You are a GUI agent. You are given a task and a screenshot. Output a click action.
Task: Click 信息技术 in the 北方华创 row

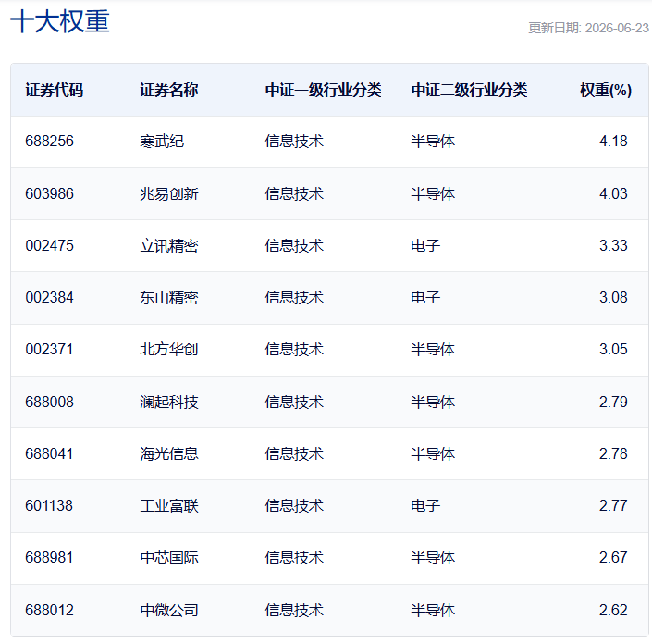[x=294, y=349]
